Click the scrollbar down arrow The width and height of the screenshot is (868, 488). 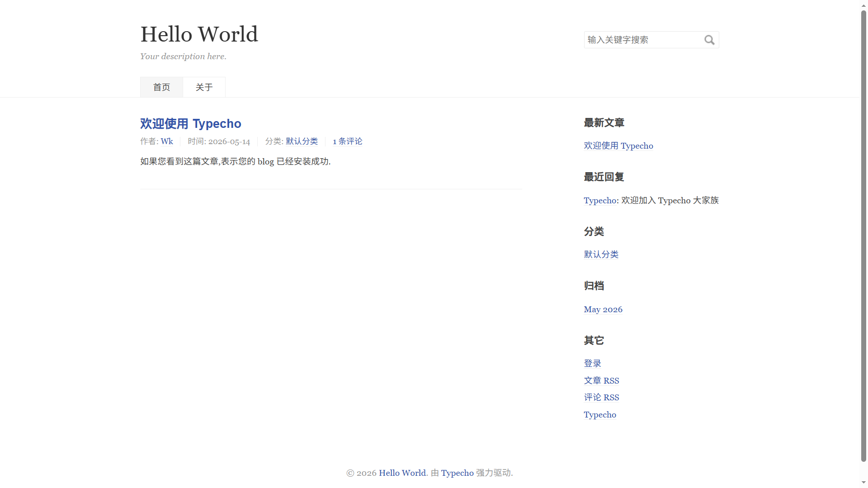(x=863, y=483)
